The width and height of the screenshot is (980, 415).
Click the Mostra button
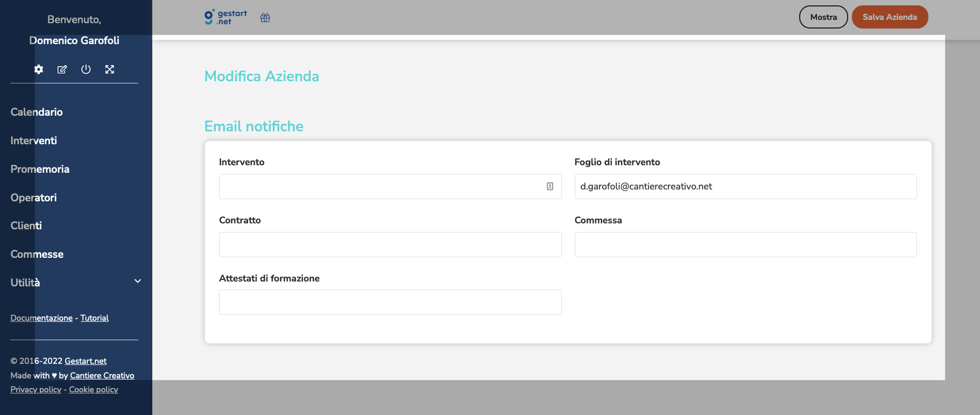tap(823, 17)
